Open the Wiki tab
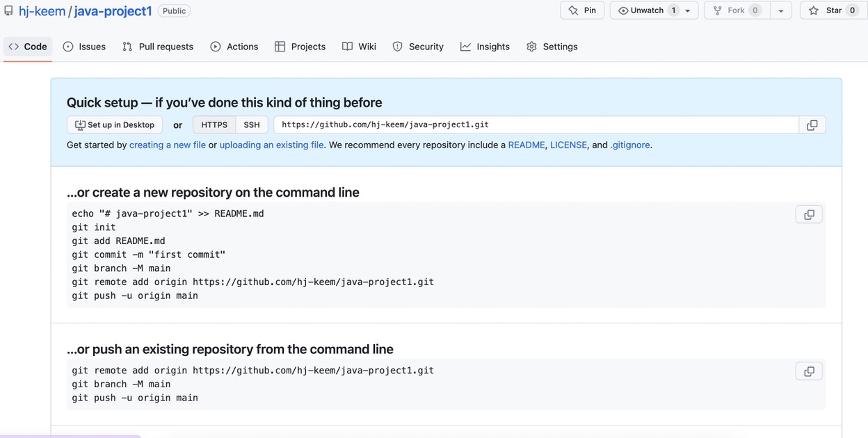The image size is (868, 438). 359,47
